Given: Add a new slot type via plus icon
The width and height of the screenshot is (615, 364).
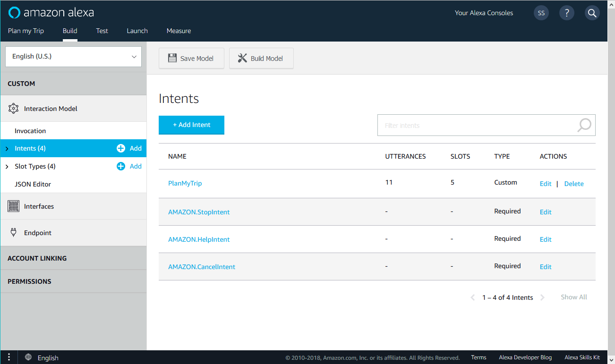Looking at the screenshot, I should 121,166.
